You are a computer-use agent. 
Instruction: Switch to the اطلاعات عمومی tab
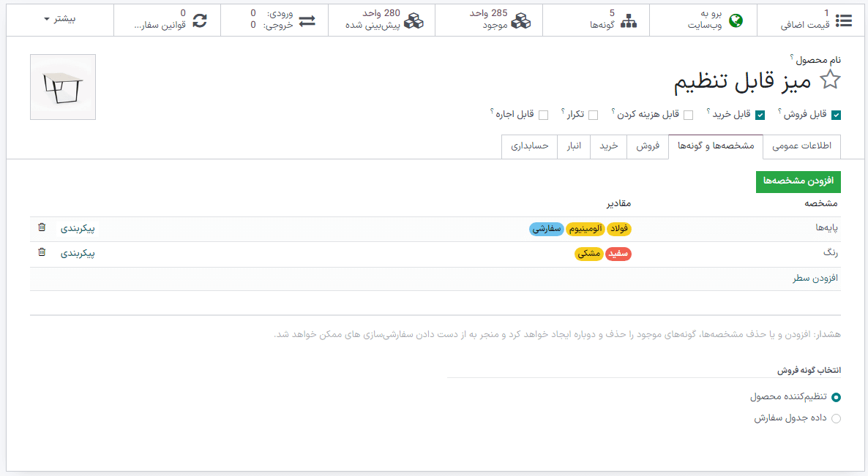801,146
